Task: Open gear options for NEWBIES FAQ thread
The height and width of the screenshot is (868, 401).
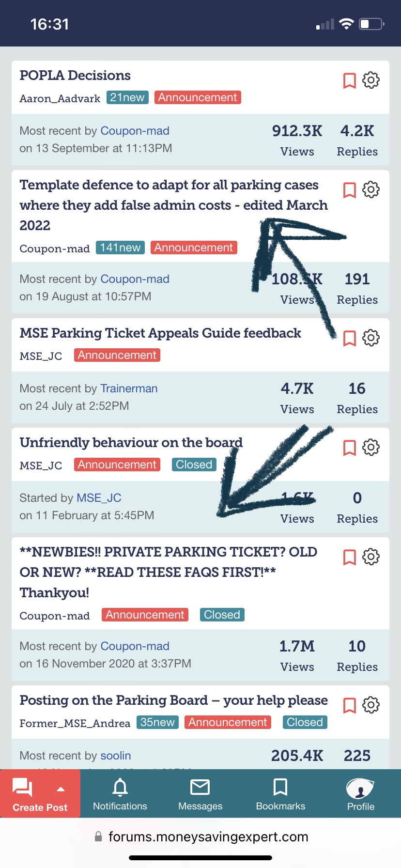Action: pyautogui.click(x=371, y=557)
